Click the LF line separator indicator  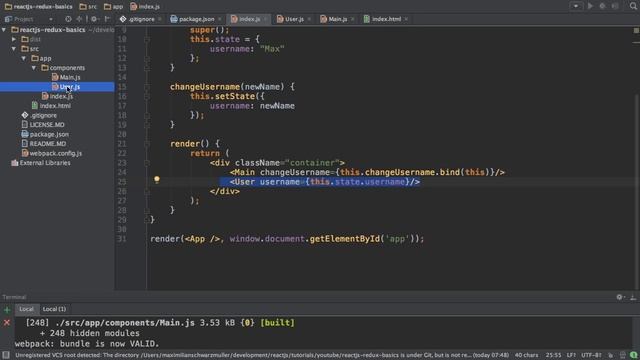(x=571, y=355)
